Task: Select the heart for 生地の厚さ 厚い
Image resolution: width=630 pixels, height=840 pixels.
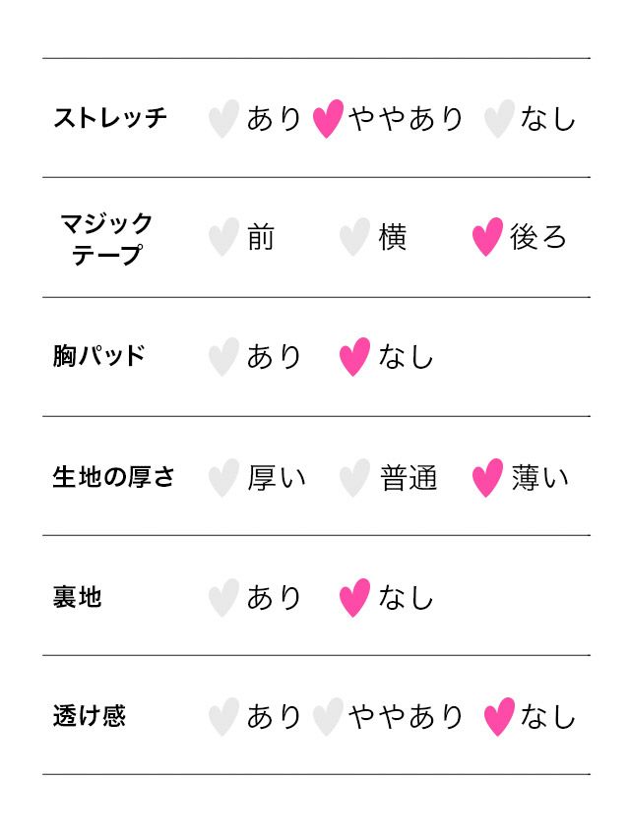Action: [x=223, y=477]
